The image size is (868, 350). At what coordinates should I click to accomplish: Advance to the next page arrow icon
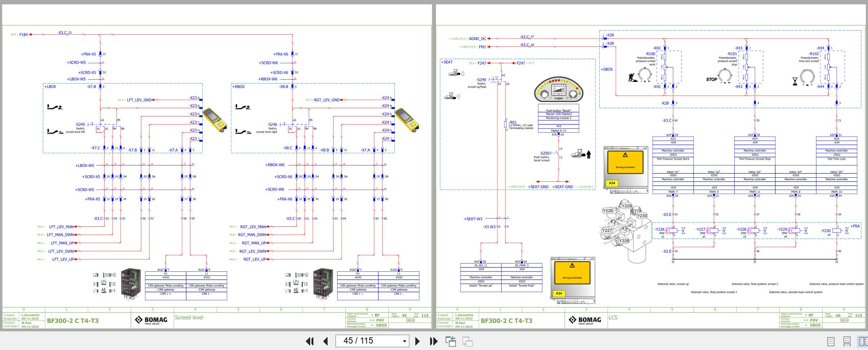point(418,341)
